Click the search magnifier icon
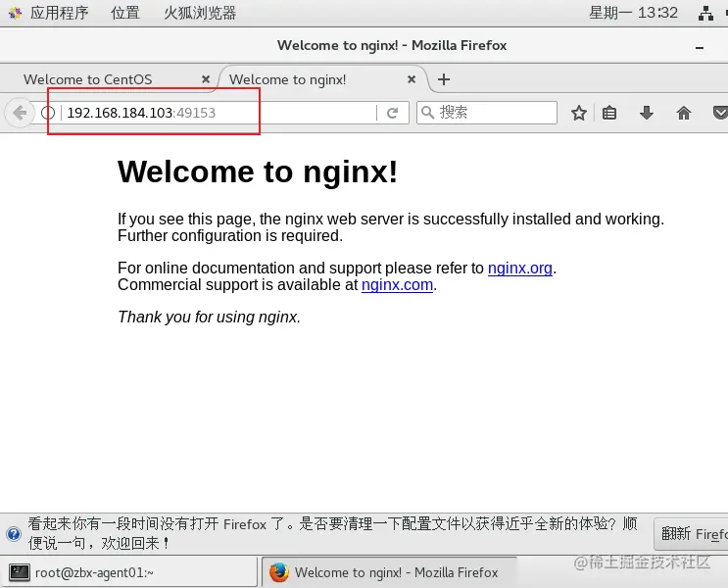The width and height of the screenshot is (728, 588). (x=427, y=113)
